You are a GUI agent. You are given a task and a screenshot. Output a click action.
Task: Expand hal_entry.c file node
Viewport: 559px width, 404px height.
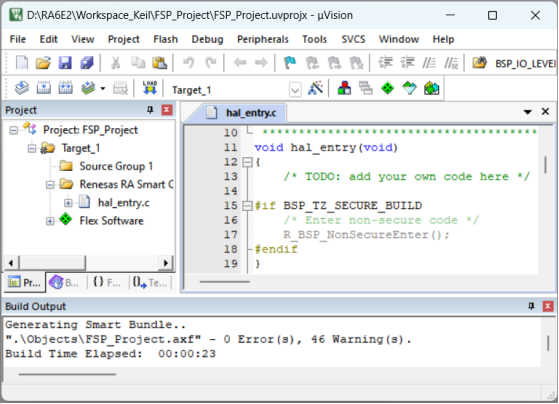[68, 203]
